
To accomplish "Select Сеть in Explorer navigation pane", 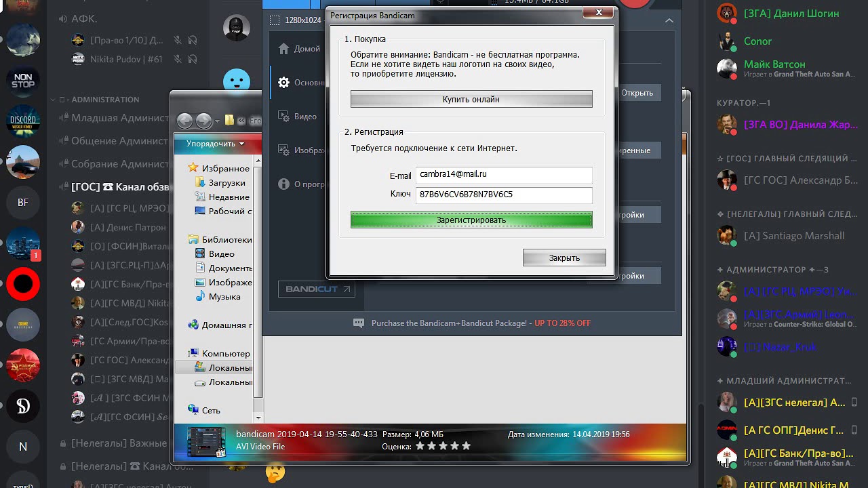I will pos(204,411).
